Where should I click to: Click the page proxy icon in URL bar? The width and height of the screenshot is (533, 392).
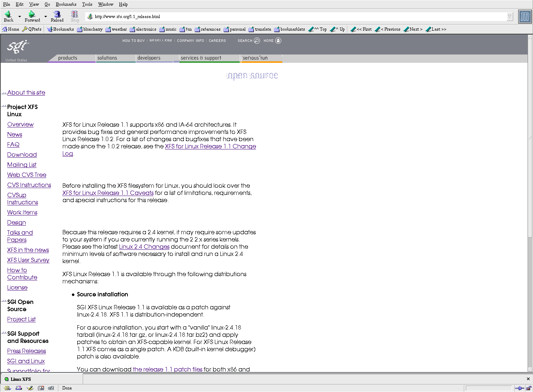tap(90, 17)
